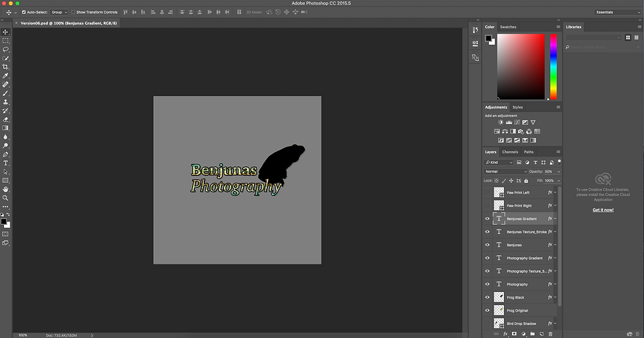
Task: Uncheck the Auto-Select checkbox
Action: click(24, 12)
